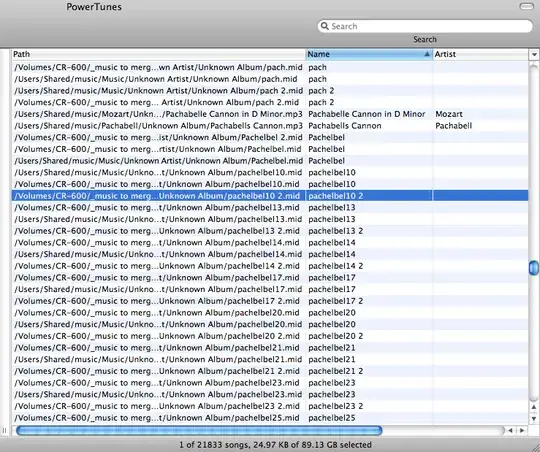Select the pachelbel21 2 name cell
The width and height of the screenshot is (540, 452).
369,371
